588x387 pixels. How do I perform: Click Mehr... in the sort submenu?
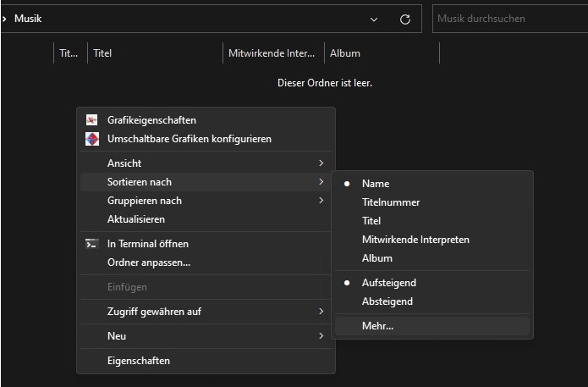point(377,326)
